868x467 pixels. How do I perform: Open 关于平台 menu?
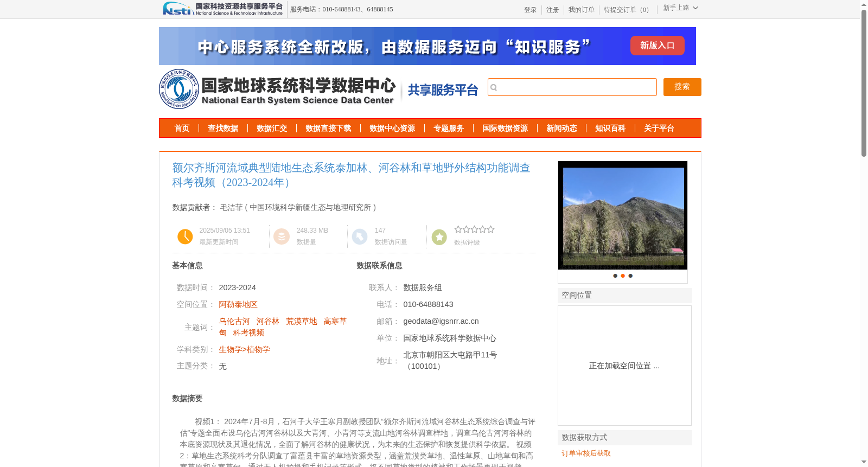(659, 128)
